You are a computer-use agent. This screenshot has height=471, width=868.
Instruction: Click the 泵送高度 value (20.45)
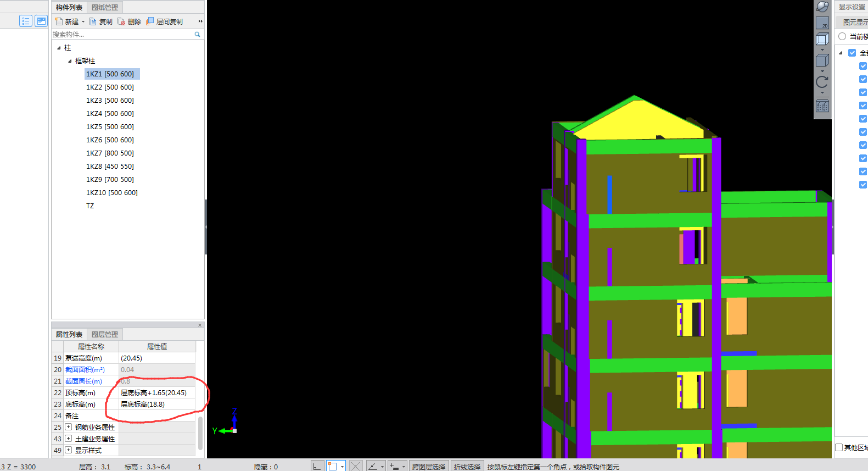point(157,358)
